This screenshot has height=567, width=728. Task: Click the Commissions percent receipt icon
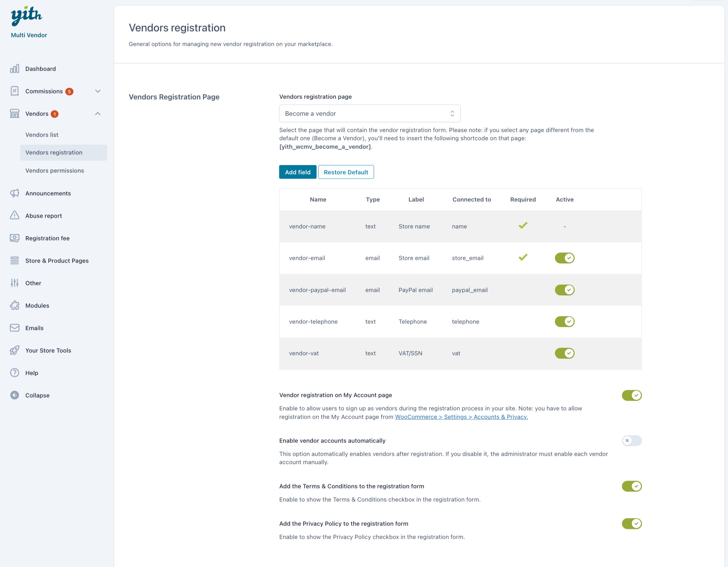[x=15, y=91]
